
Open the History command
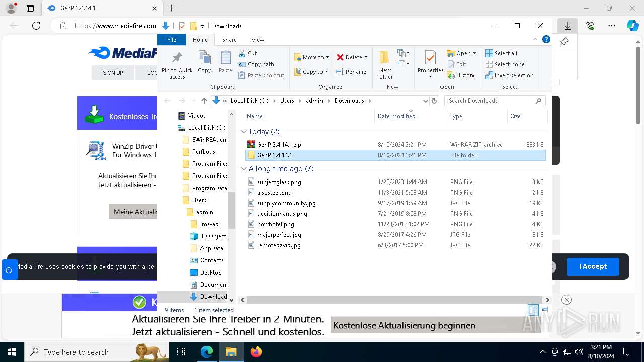pyautogui.click(x=460, y=75)
